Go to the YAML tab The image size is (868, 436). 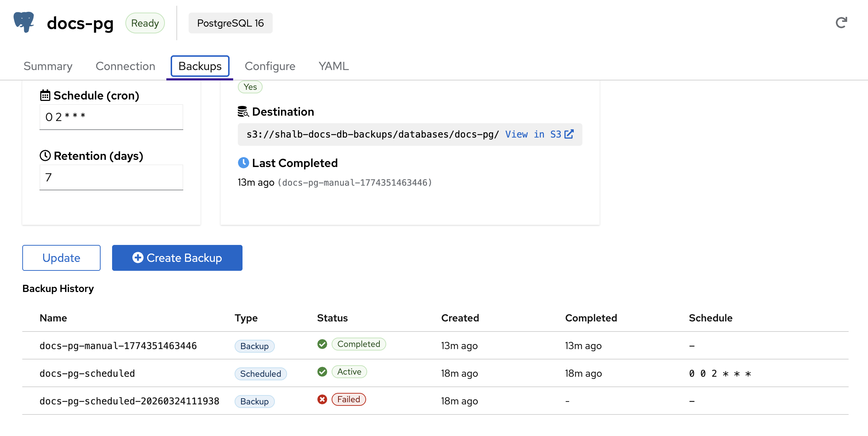pos(333,66)
